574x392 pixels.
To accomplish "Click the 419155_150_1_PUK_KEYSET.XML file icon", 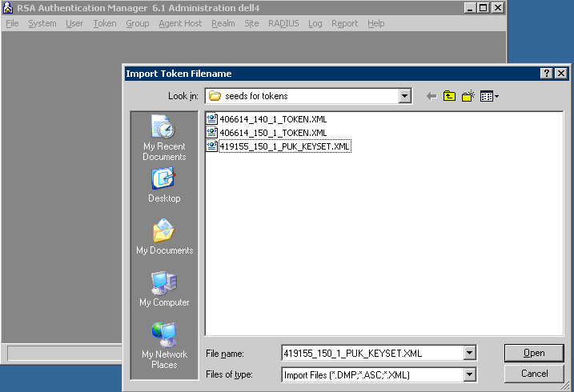I will tap(212, 146).
